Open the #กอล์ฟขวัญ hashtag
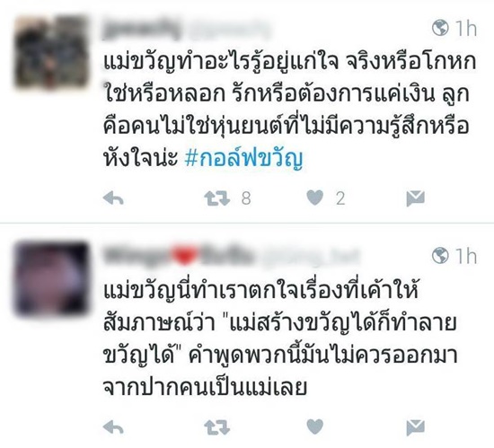494x448 pixels. [243, 159]
